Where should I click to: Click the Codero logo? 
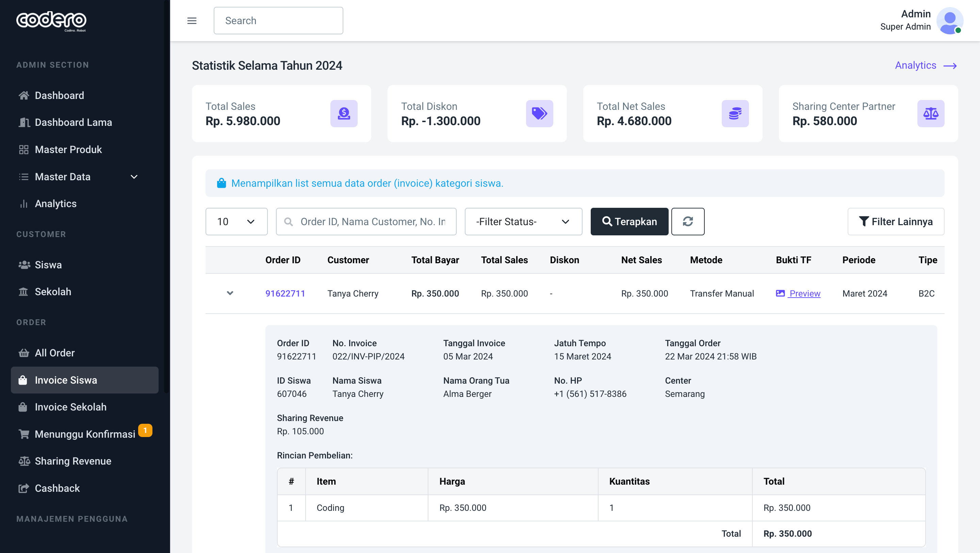51,20
